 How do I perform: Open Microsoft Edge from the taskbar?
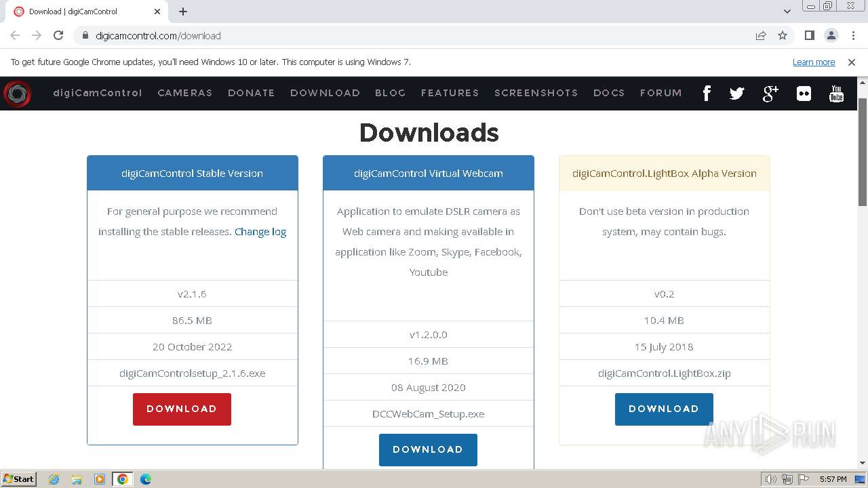146,479
